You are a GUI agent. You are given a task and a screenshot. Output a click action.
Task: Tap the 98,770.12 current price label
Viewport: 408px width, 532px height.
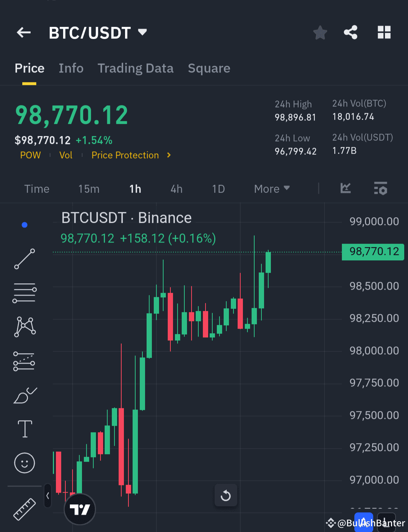pyautogui.click(x=372, y=252)
